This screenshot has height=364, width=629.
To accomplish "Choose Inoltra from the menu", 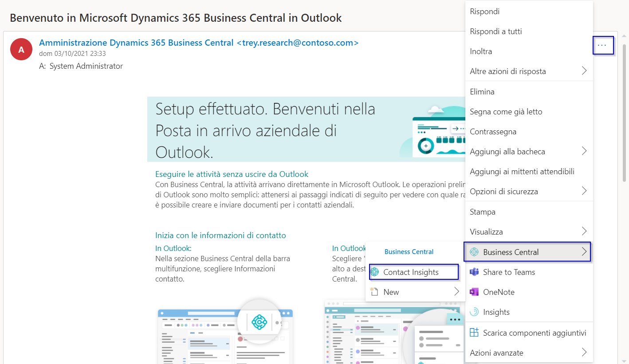I will (529, 51).
